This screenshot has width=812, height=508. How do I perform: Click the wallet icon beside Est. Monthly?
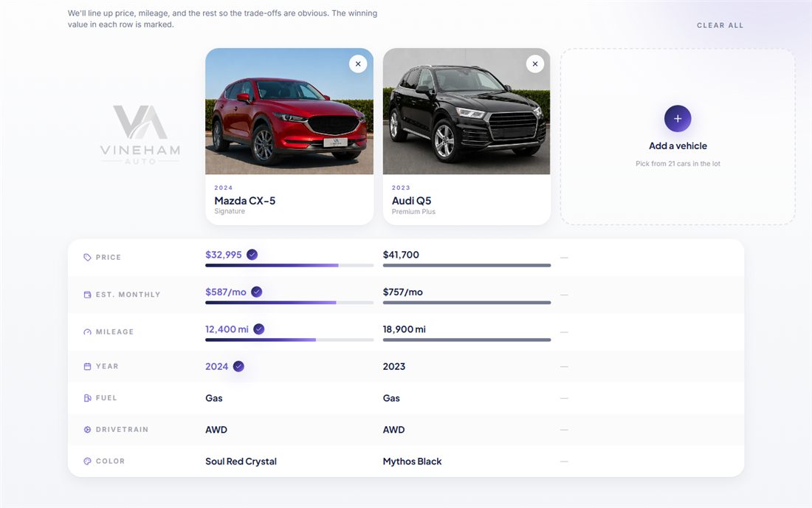(x=88, y=295)
